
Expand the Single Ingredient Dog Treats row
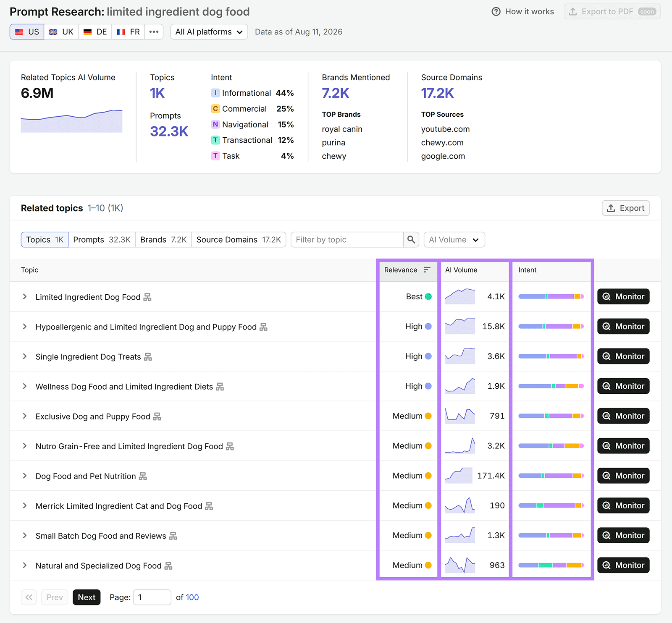(25, 356)
